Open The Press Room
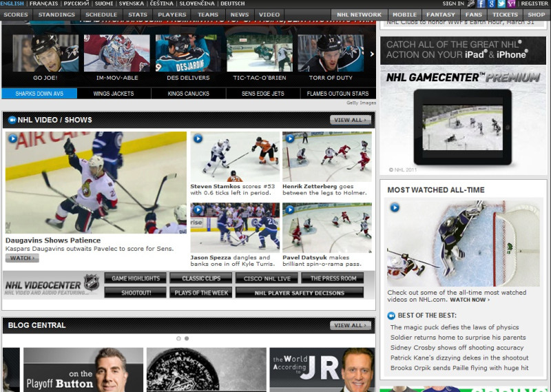Image resolution: width=551 pixels, height=392 pixels. pyautogui.click(x=333, y=278)
